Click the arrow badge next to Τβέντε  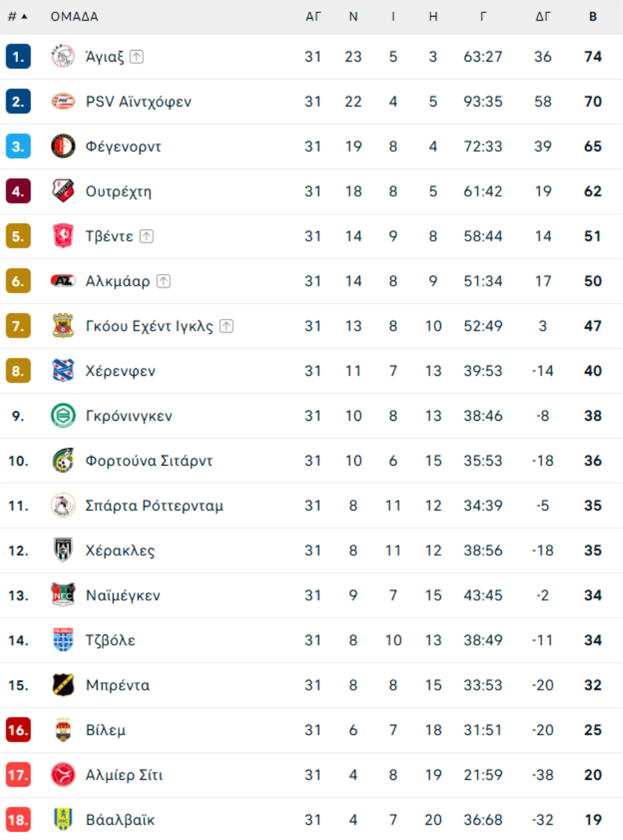click(x=146, y=236)
